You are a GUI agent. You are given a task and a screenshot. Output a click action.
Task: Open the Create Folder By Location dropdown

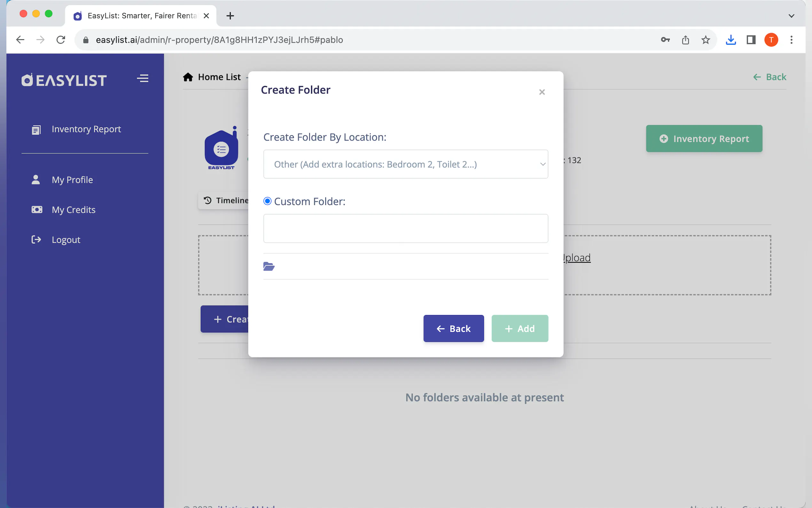pyautogui.click(x=405, y=164)
